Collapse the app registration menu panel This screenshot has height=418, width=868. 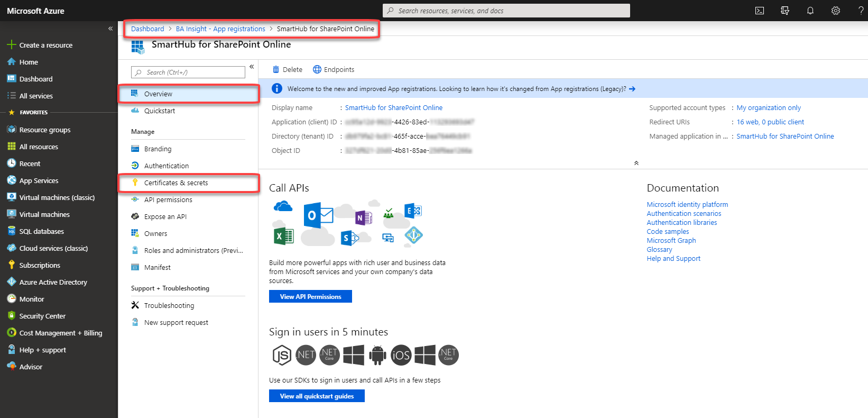click(252, 67)
